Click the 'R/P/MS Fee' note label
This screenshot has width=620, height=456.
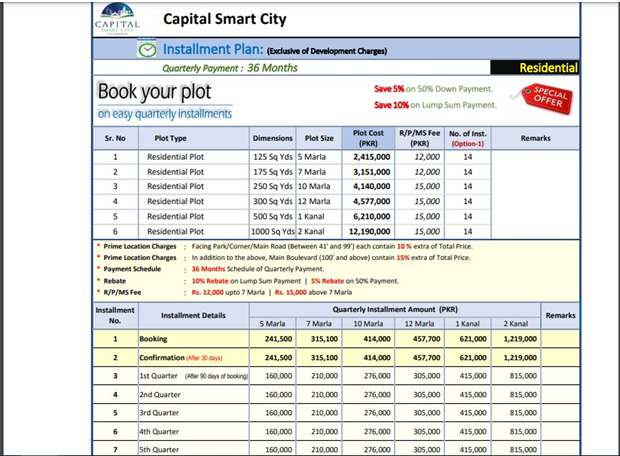[x=122, y=293]
